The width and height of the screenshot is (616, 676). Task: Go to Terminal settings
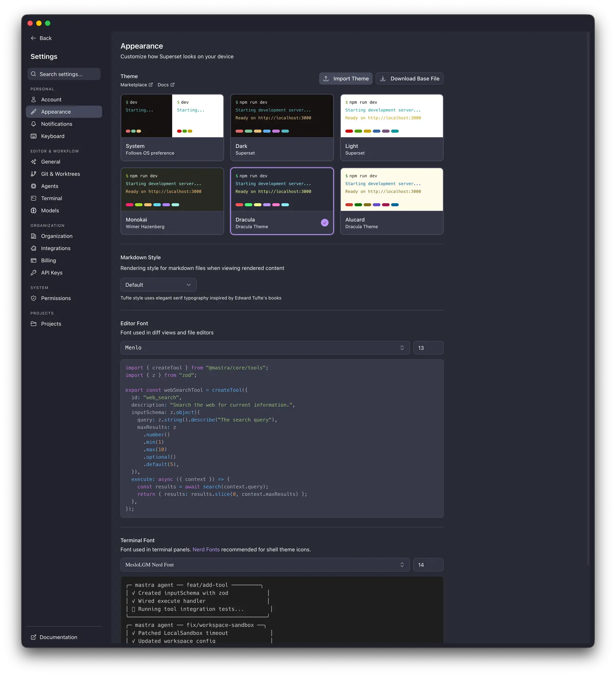(64, 198)
